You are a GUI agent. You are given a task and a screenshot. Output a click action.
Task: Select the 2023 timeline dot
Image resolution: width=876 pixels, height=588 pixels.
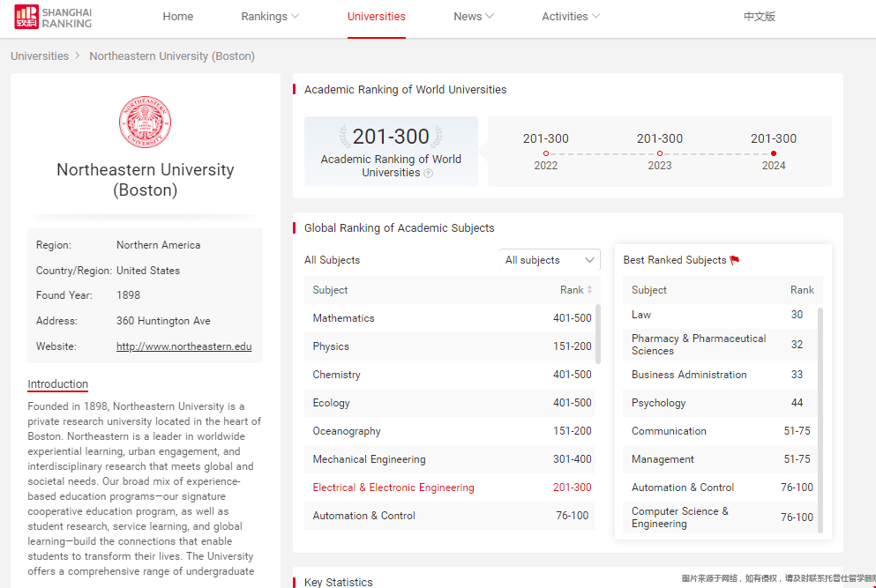pyautogui.click(x=660, y=153)
